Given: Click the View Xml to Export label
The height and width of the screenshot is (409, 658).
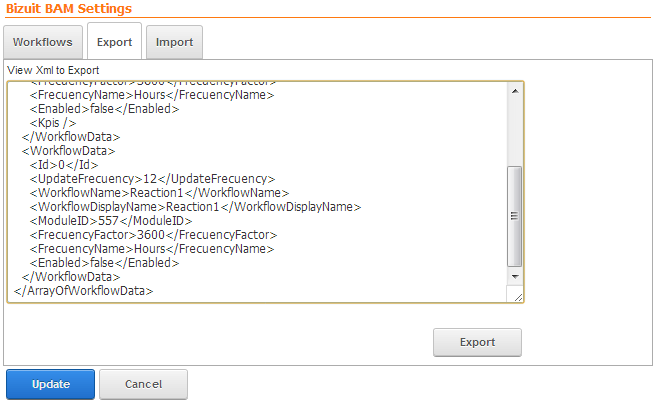Looking at the screenshot, I should [53, 70].
